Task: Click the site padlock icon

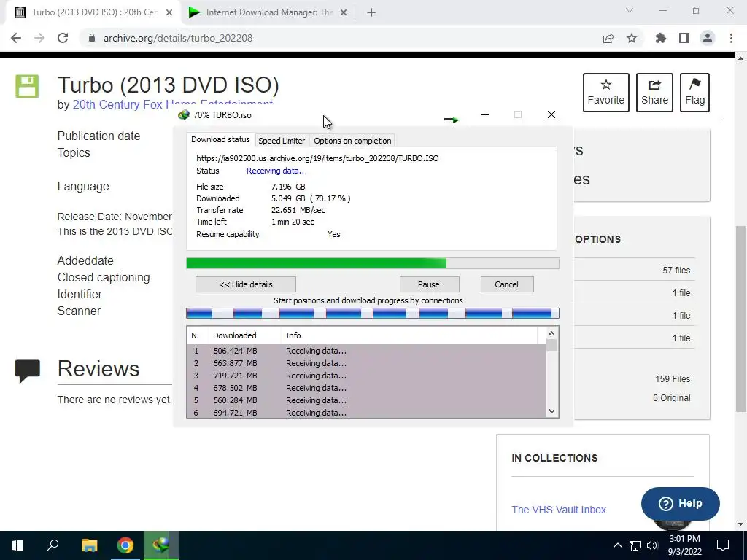Action: coord(92,38)
